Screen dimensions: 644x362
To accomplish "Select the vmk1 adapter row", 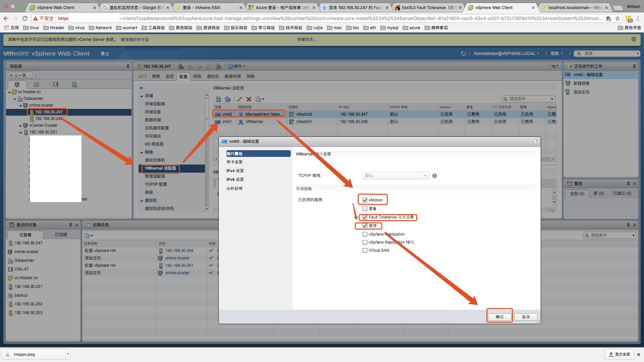I will pos(384,122).
